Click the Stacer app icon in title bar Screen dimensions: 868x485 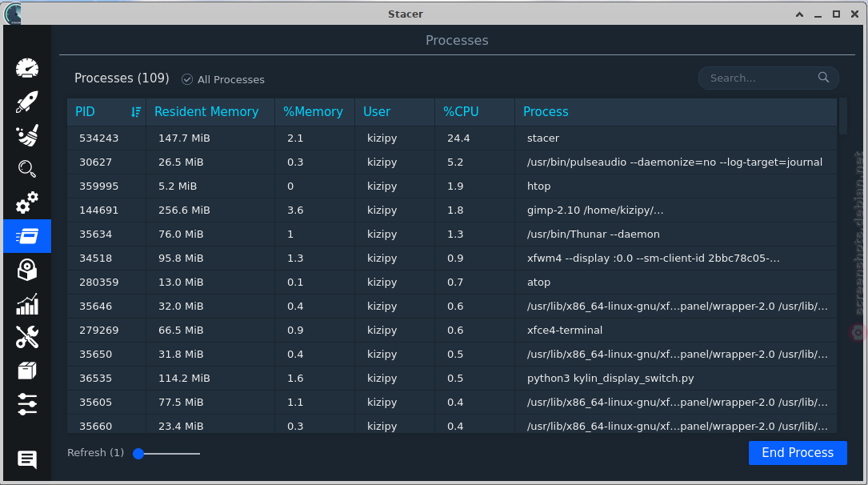coord(12,14)
